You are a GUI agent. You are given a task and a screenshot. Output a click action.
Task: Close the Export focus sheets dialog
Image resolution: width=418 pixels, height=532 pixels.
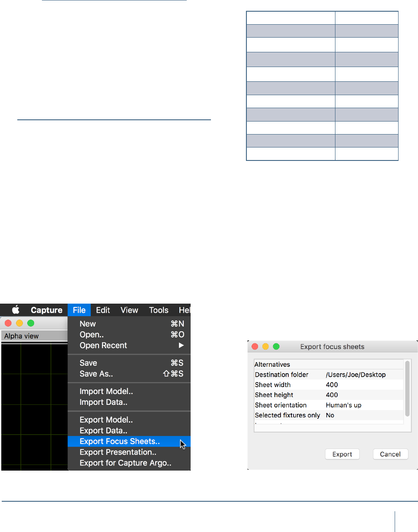coord(255,346)
